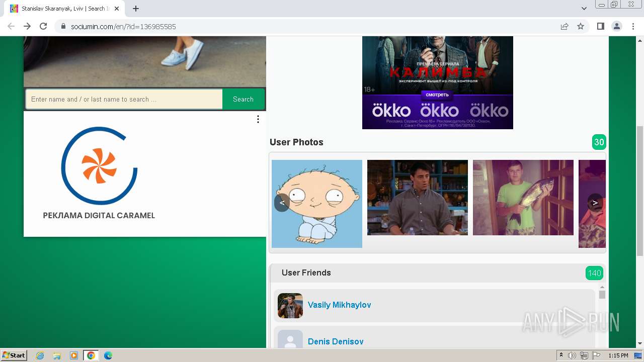Viewport: 644px width, 362px height.
Task: Open File Explorer from taskbar
Action: (57, 355)
